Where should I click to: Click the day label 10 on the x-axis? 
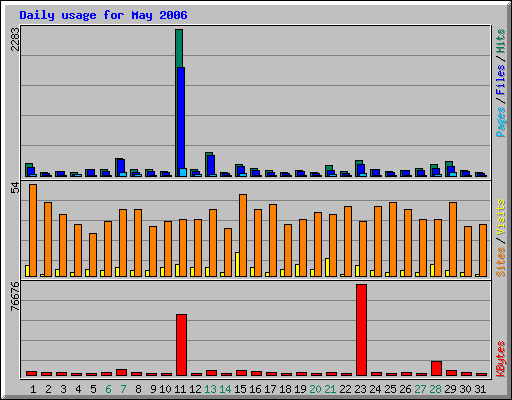click(165, 389)
